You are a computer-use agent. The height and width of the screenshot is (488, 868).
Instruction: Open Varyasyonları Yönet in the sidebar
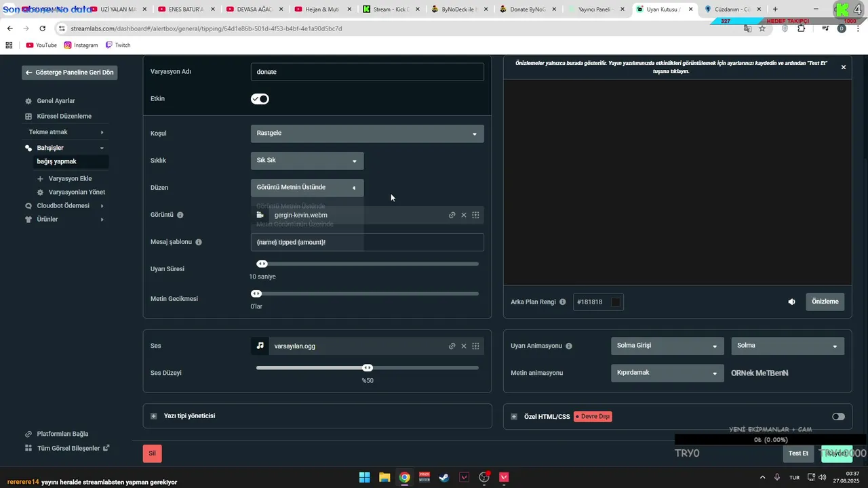coord(77,192)
